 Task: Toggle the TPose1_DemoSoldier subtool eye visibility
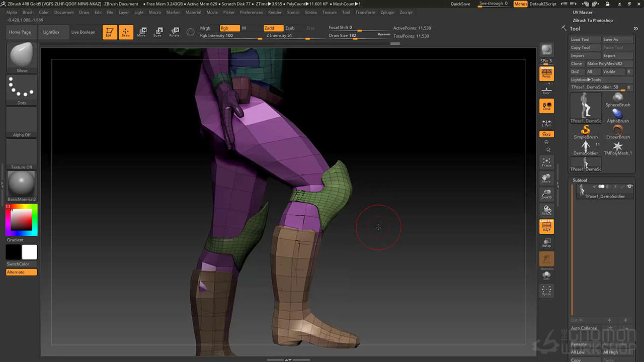(629, 187)
